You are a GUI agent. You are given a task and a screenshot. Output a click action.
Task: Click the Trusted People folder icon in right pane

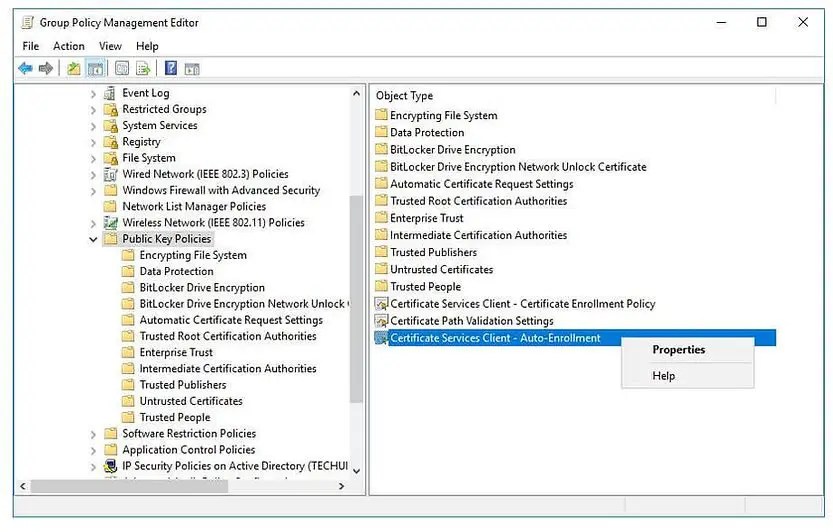pyautogui.click(x=381, y=286)
